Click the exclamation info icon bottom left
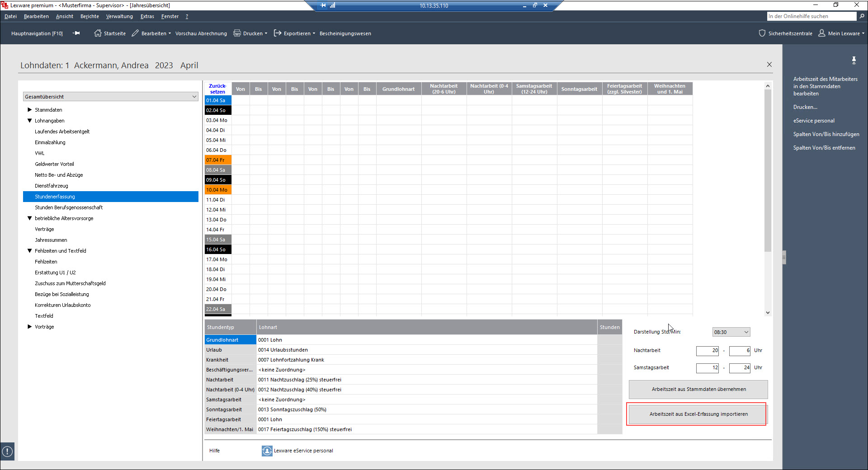 pyautogui.click(x=7, y=451)
